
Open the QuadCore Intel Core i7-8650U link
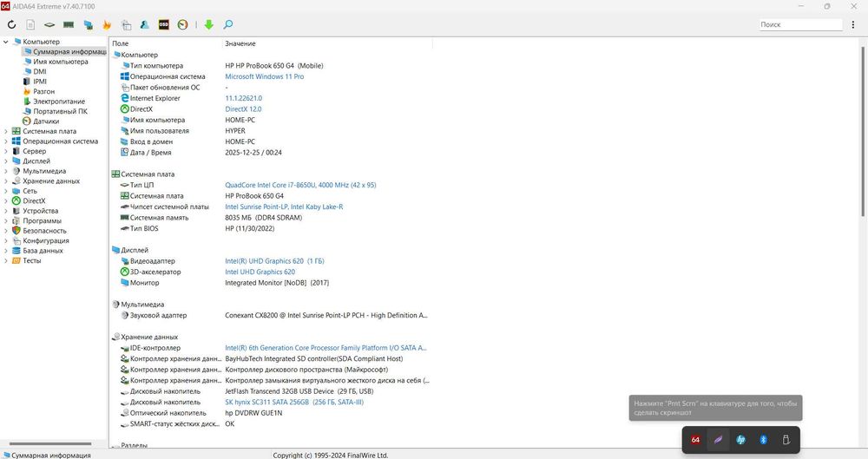(300, 185)
